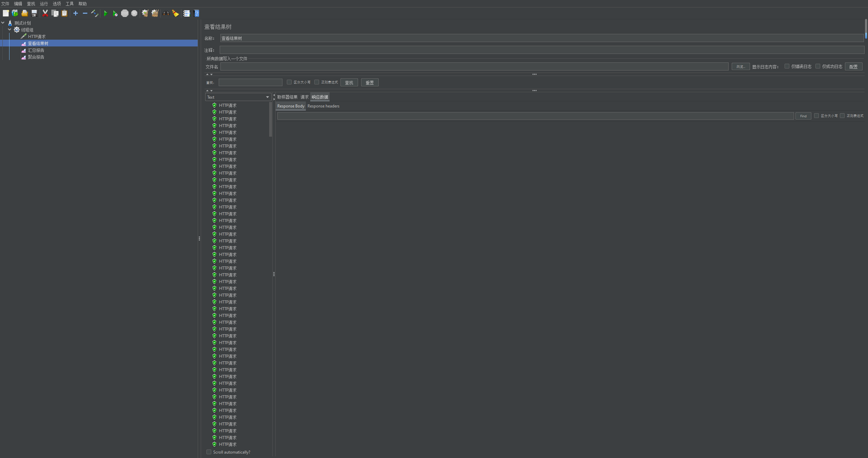Click the blue Help book icon
The width and height of the screenshot is (868, 458).
(x=196, y=14)
